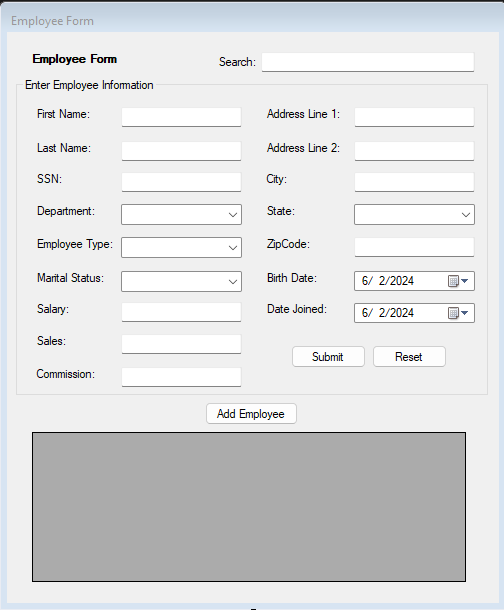
Task: Click the Address Line 2: label
Action: coord(303,148)
